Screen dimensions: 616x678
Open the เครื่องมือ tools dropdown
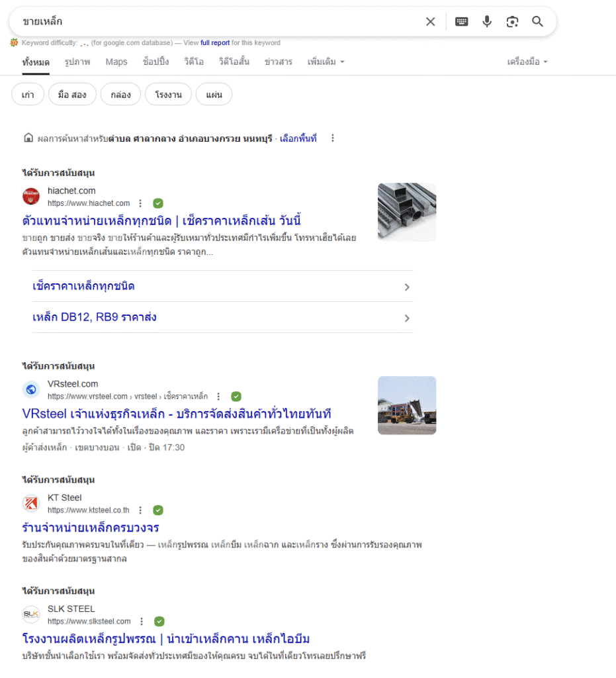pos(527,62)
